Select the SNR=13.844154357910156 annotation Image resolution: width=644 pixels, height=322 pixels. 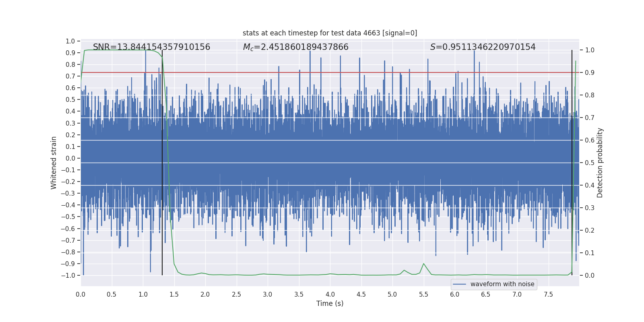point(151,47)
